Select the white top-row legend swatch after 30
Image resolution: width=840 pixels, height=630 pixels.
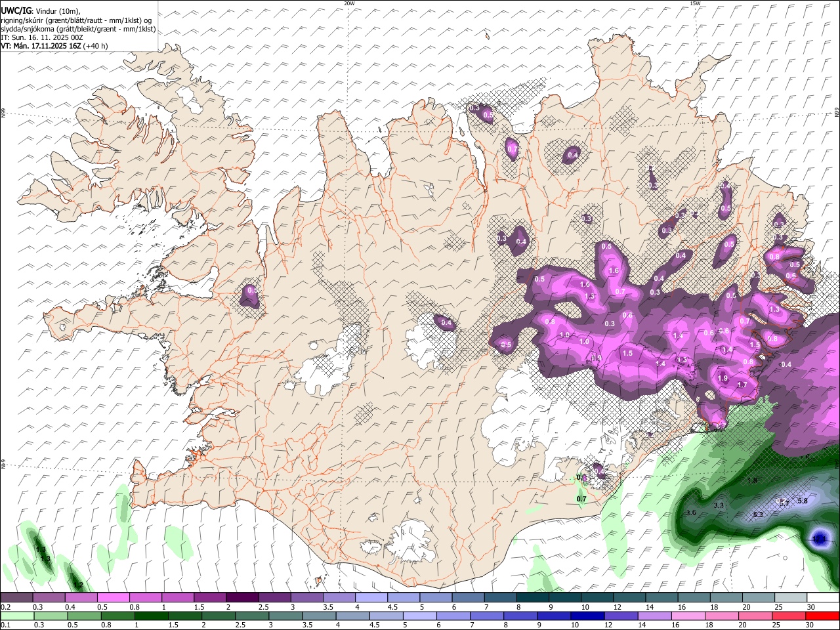[x=823, y=598]
